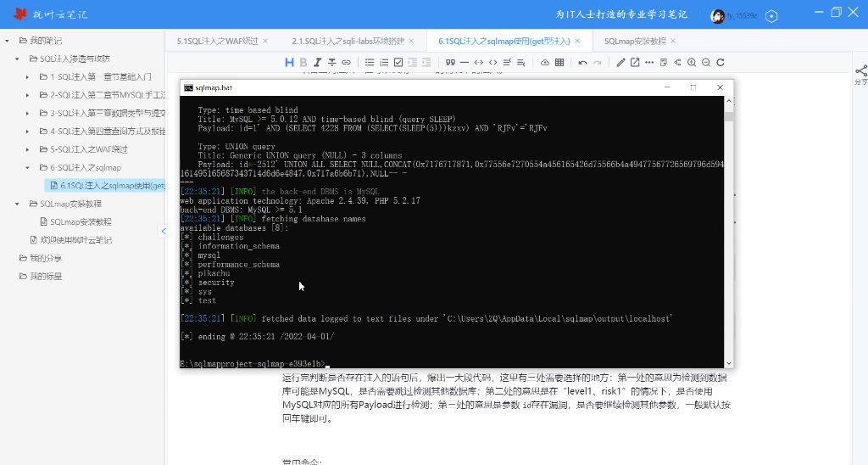Screen dimensions: 868x465
Task: Expand the 1-SQL注入第一章节基础入门 folder
Action: coord(27,77)
